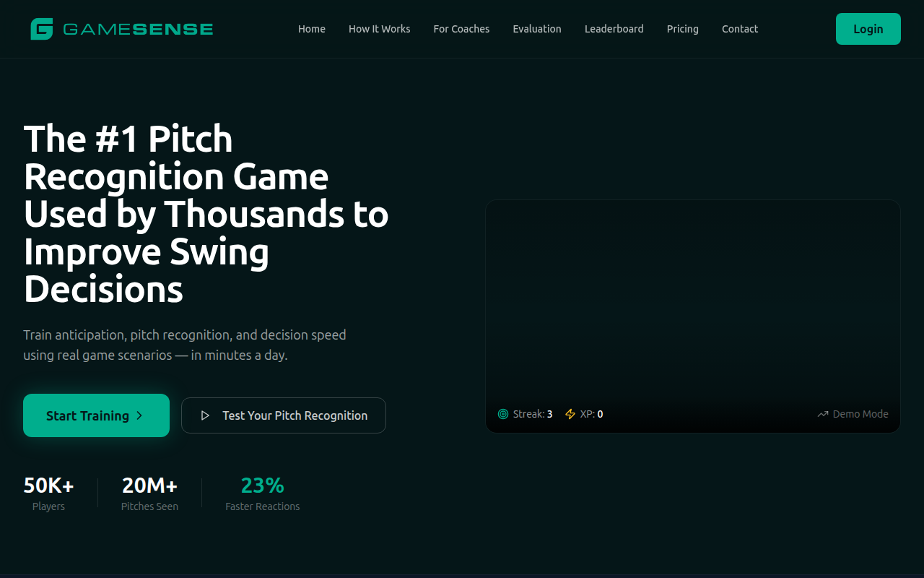Click the 23% Faster Reactions stat

(x=262, y=493)
